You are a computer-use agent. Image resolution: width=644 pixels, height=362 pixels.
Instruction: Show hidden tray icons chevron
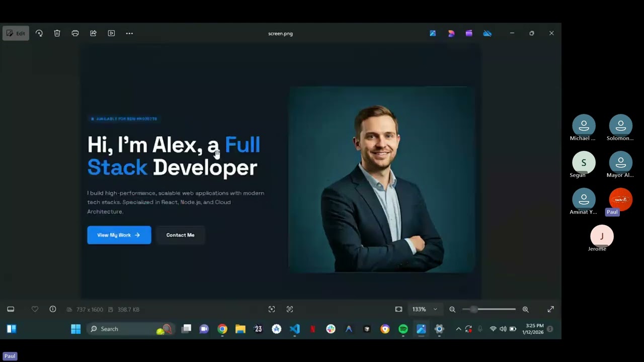(458, 329)
